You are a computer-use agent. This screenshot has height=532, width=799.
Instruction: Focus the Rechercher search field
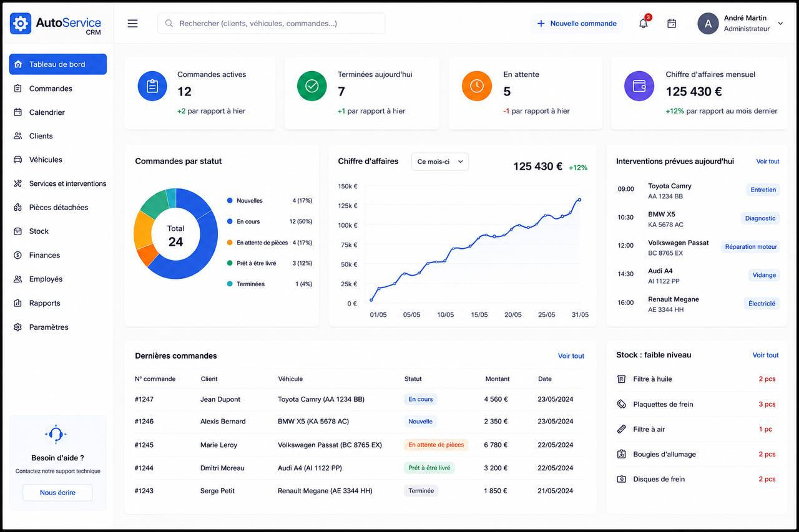(271, 24)
